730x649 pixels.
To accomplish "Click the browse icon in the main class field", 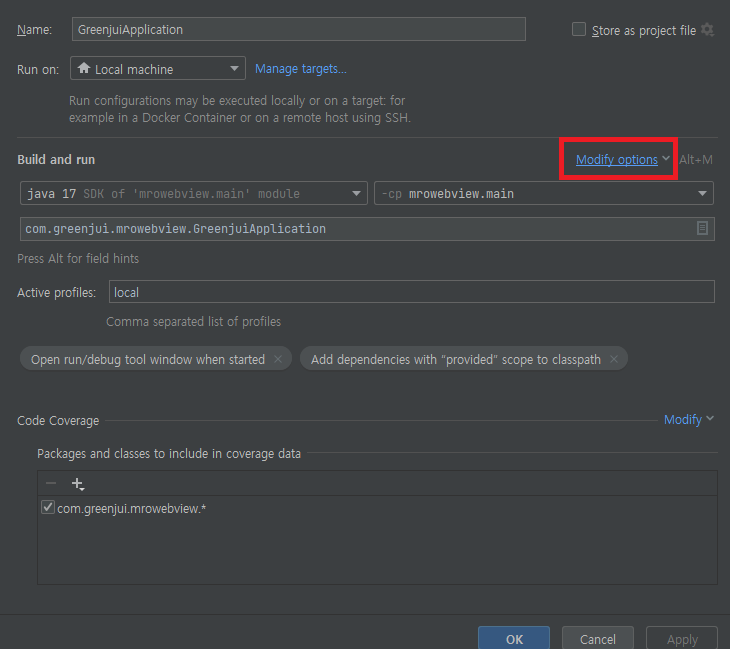I will [x=702, y=228].
